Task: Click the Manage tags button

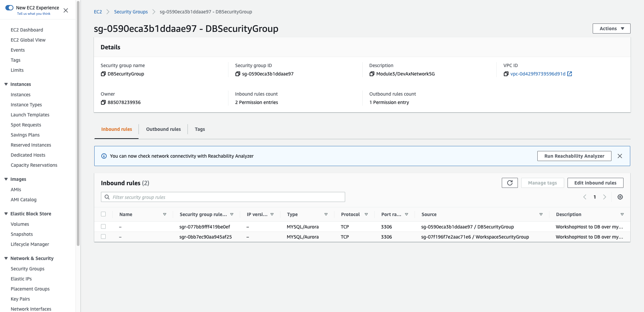Action: pos(542,183)
